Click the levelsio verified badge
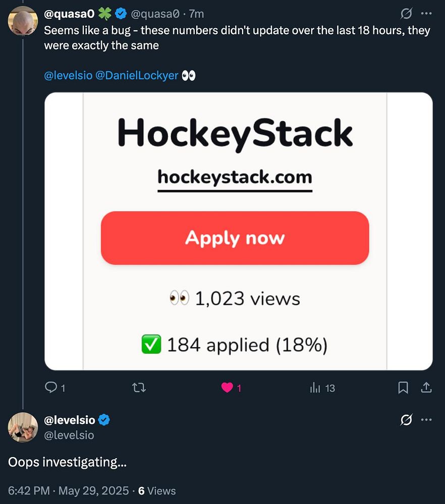The height and width of the screenshot is (504, 445). [104, 419]
